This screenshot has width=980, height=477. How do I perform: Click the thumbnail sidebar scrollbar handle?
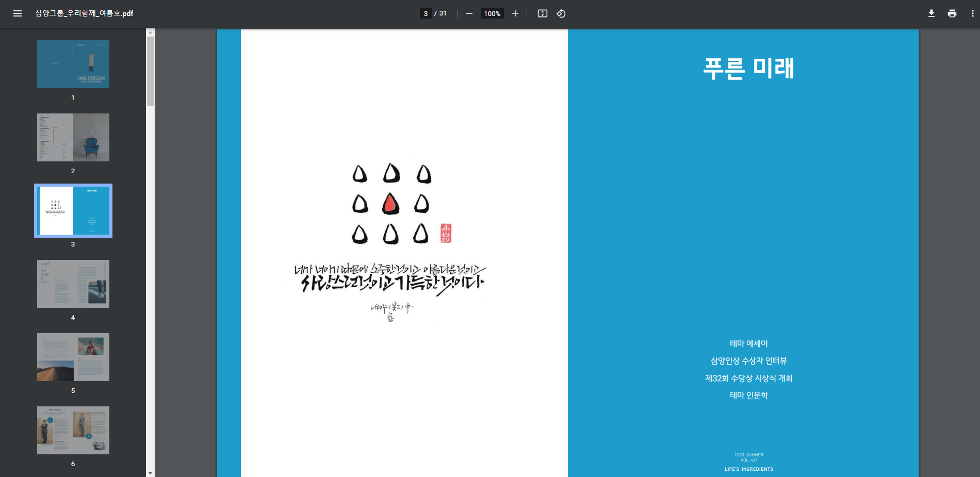[x=150, y=71]
